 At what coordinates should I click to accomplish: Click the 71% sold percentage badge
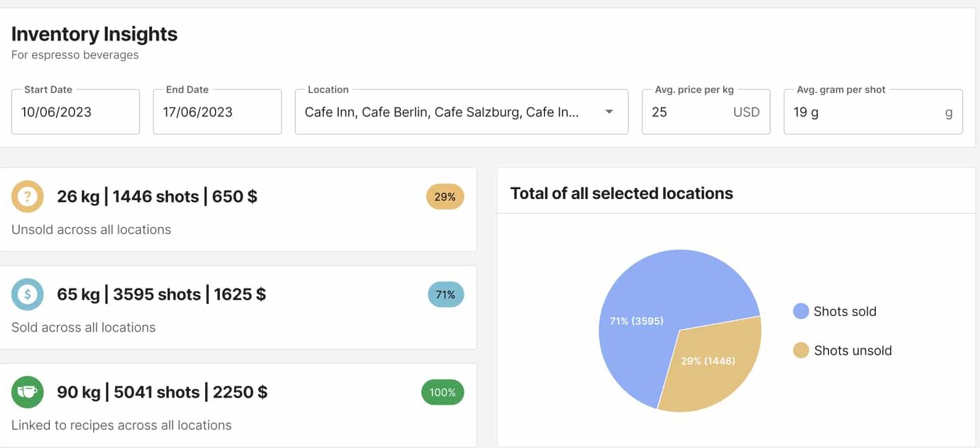tap(445, 295)
